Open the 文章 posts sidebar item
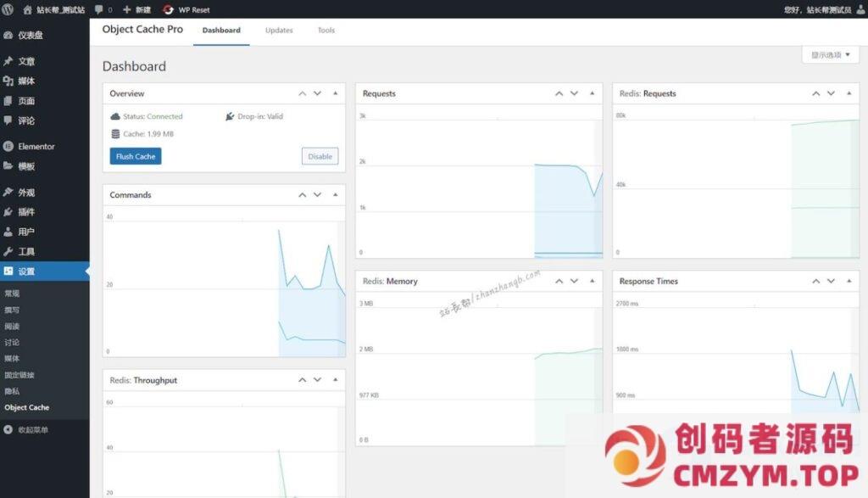This screenshot has width=868, height=498. 25,61
